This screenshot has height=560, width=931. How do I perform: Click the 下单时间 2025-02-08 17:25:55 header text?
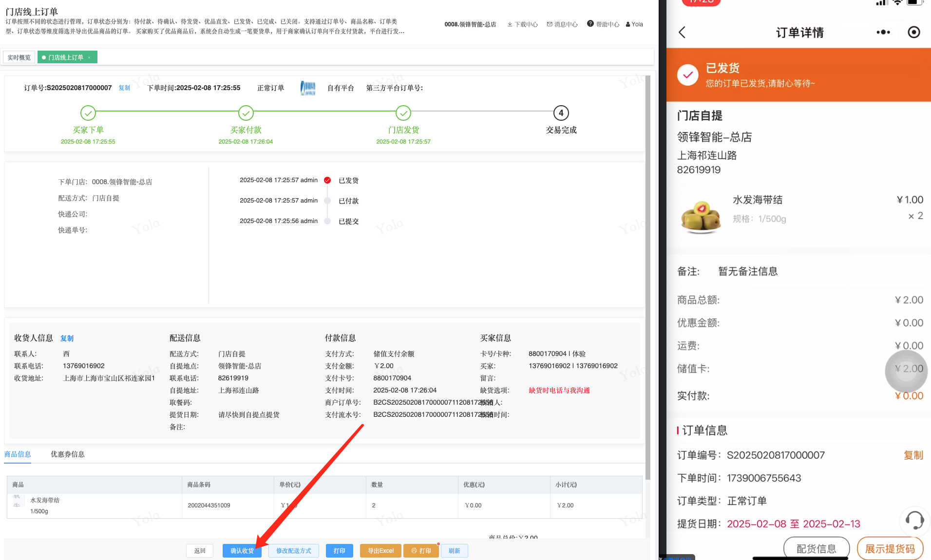(x=194, y=88)
